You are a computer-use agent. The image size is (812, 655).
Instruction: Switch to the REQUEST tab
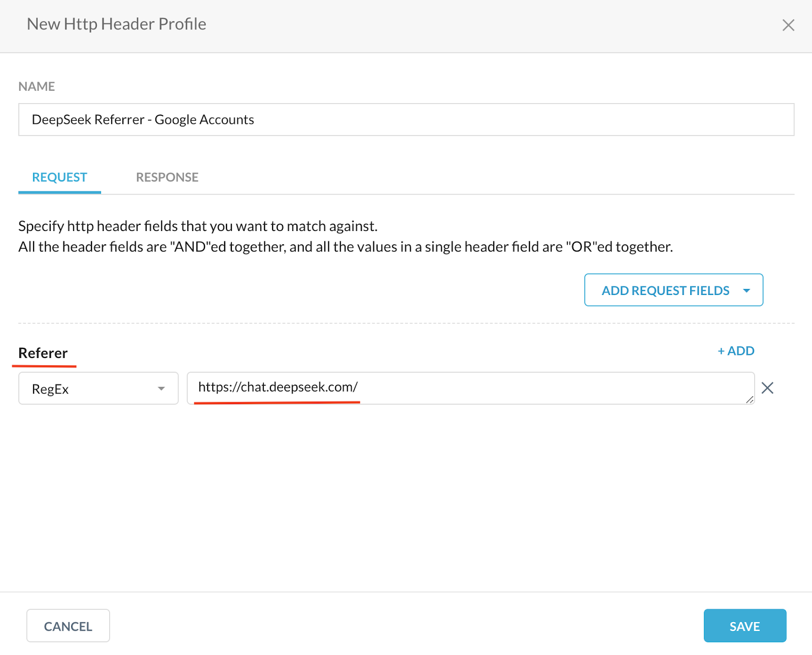click(59, 177)
